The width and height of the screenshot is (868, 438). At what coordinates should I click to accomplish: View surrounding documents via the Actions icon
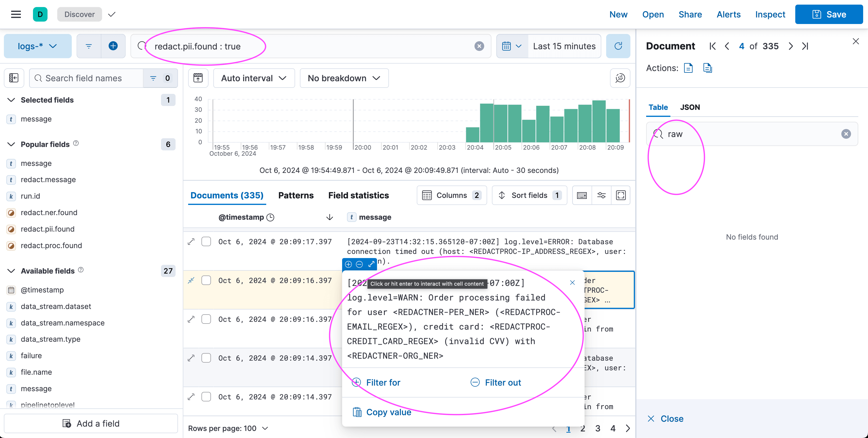pyautogui.click(x=707, y=68)
